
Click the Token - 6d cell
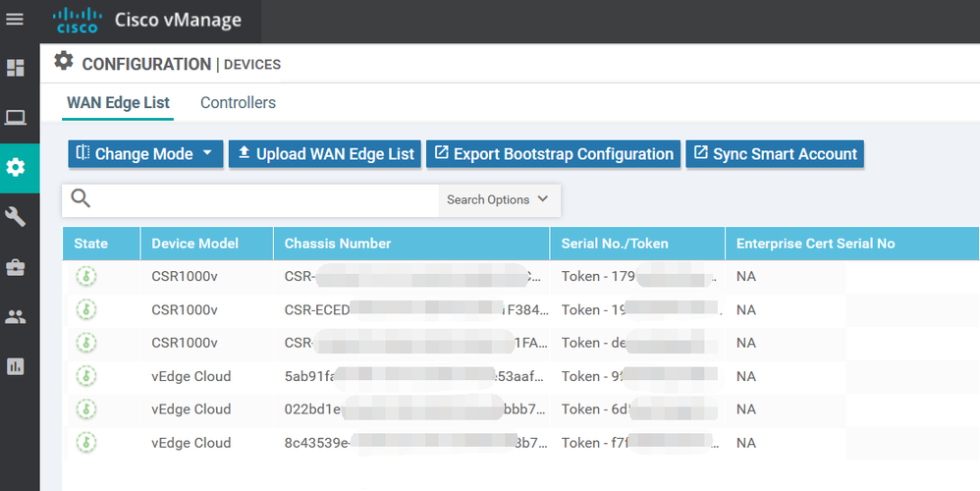point(638,409)
